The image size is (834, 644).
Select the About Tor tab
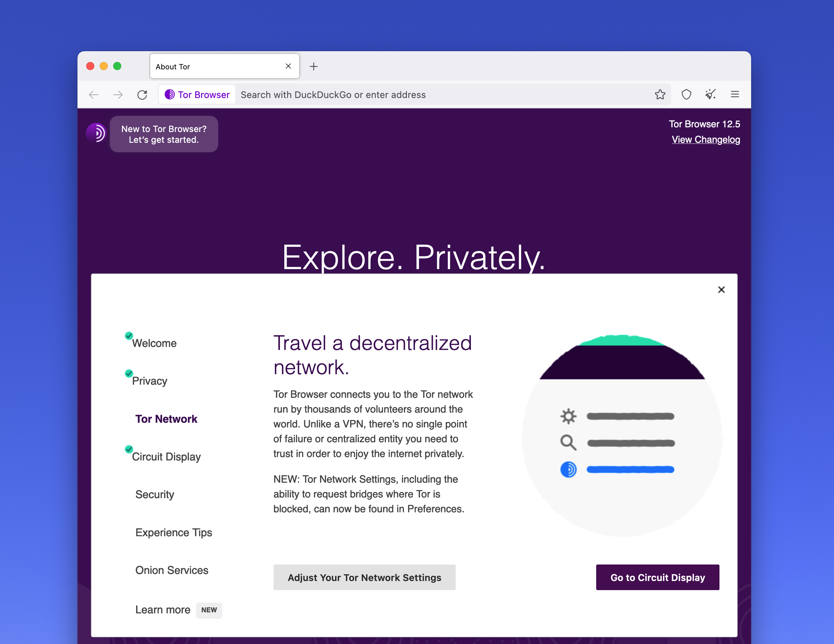(225, 66)
